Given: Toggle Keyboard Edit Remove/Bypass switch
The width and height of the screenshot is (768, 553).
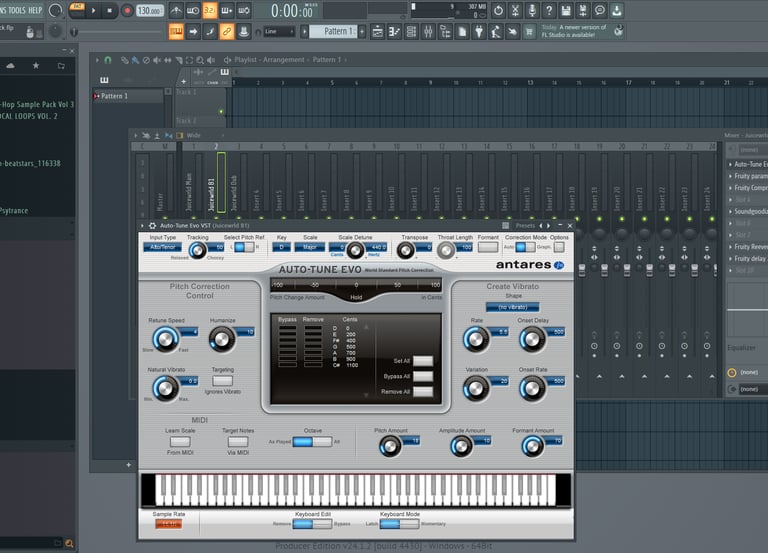Looking at the screenshot, I should pyautogui.click(x=312, y=524).
